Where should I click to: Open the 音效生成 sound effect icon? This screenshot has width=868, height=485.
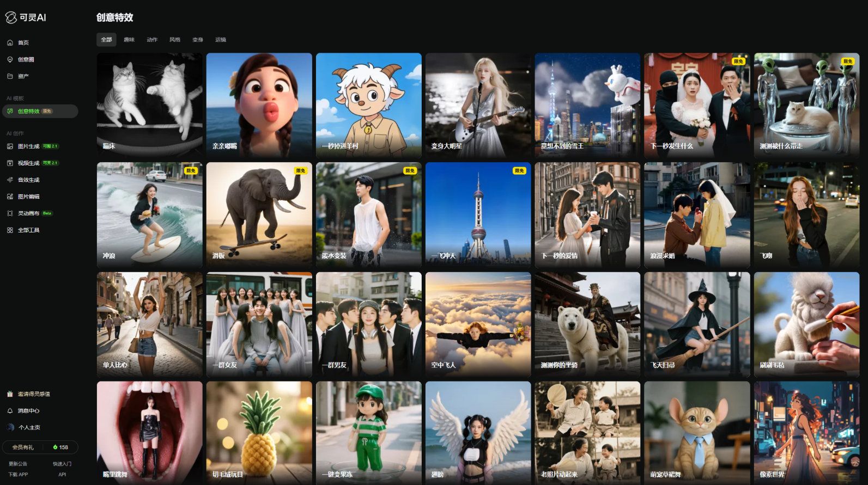coord(10,180)
